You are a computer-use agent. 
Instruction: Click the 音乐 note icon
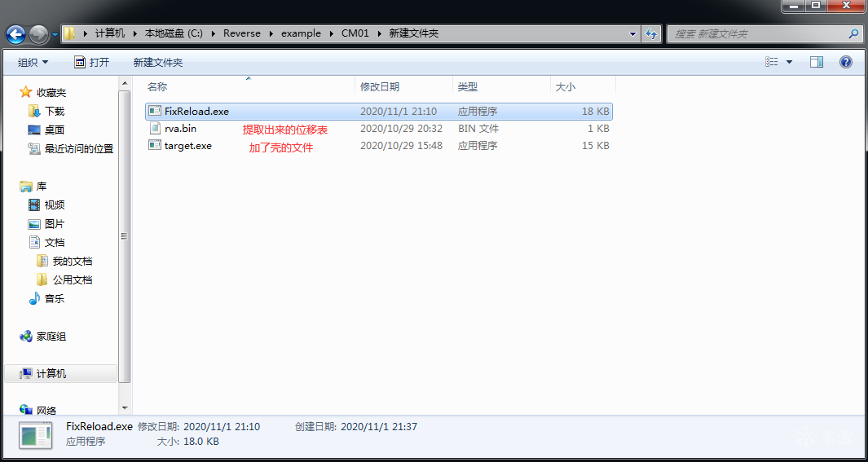[34, 299]
